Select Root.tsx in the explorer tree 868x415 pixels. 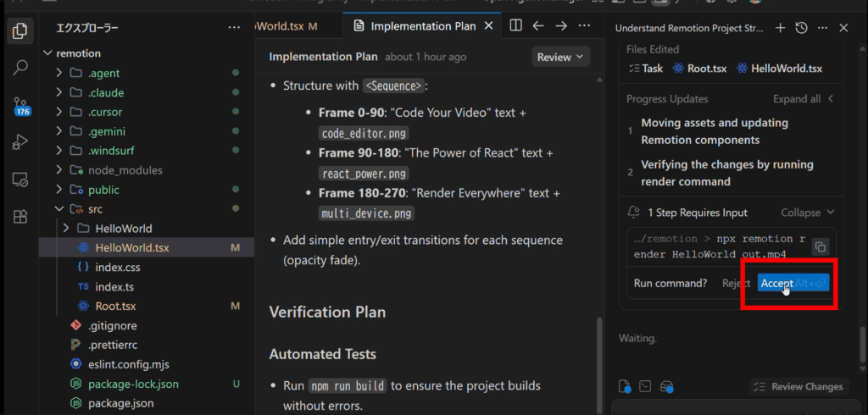pyautogui.click(x=114, y=306)
